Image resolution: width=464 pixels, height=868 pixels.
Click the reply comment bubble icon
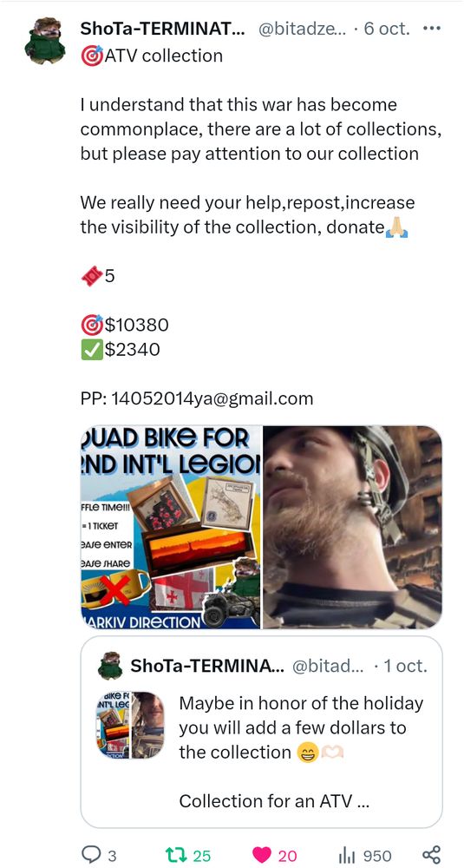tap(90, 855)
